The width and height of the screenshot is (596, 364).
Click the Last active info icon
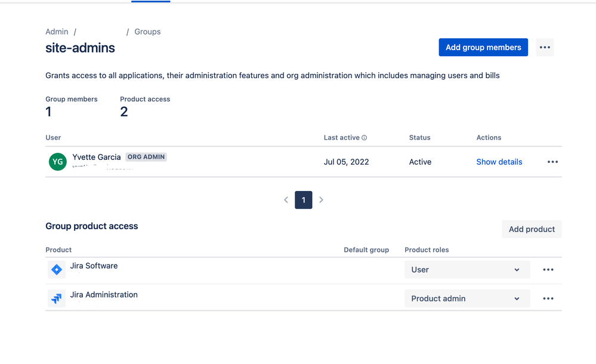pyautogui.click(x=364, y=138)
